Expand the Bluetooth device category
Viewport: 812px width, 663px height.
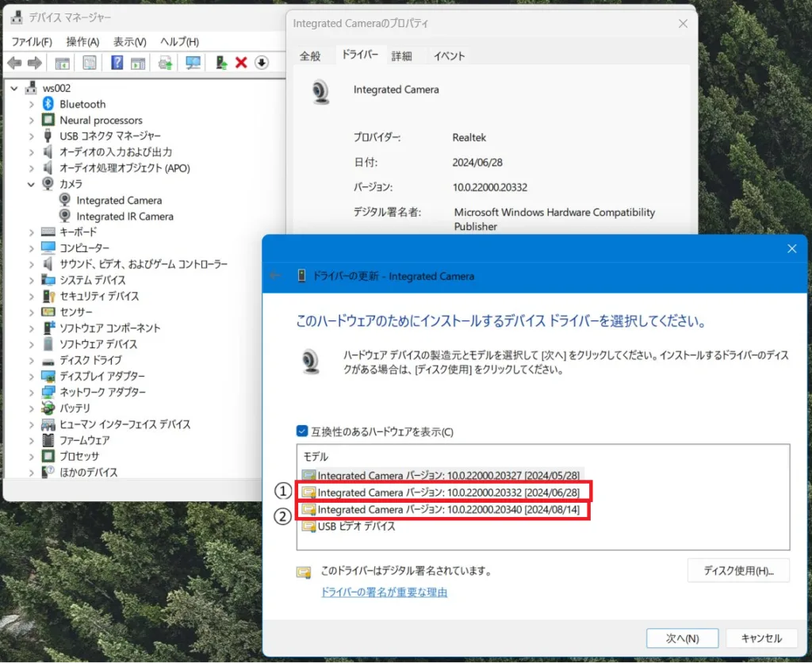point(32,104)
